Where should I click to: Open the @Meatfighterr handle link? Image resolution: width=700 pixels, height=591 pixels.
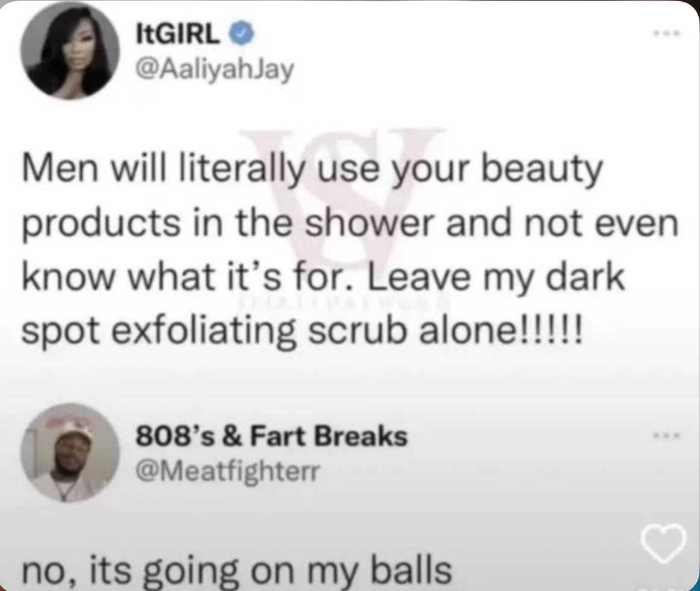tap(228, 471)
